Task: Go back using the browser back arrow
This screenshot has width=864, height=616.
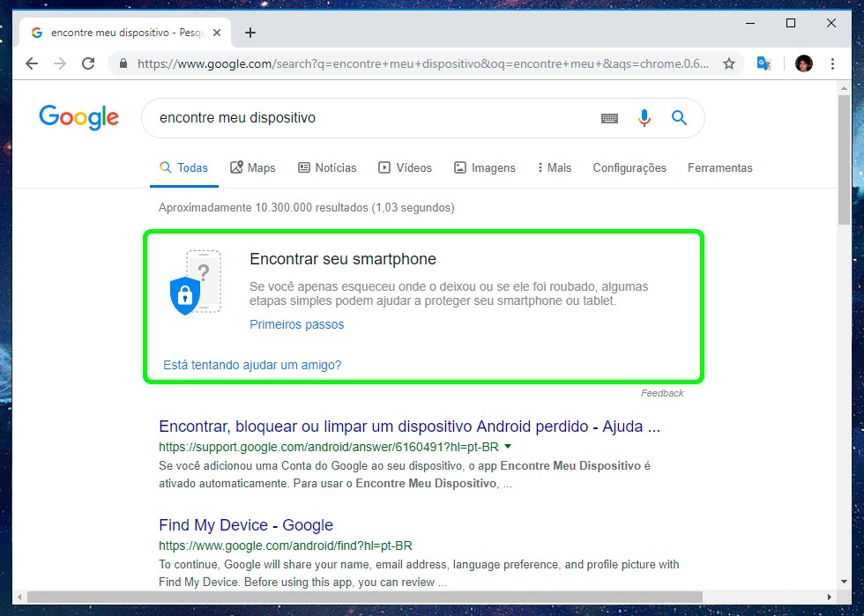Action: (32, 64)
